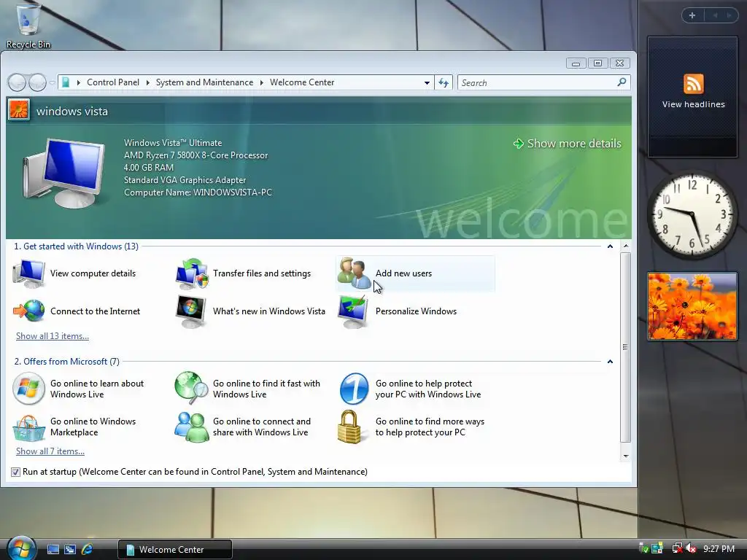
Task: Expand arrow after Control Panel breadcrumb
Action: [147, 83]
